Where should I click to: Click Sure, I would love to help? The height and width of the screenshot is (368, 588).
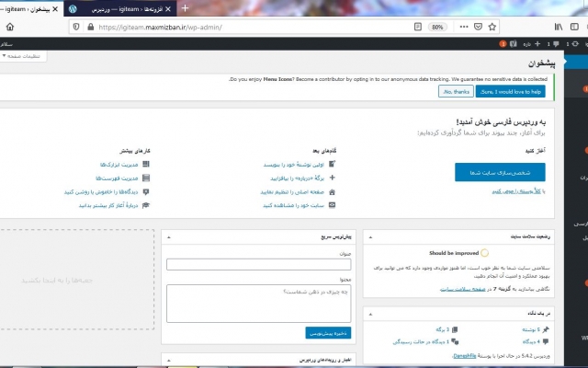[x=511, y=92]
